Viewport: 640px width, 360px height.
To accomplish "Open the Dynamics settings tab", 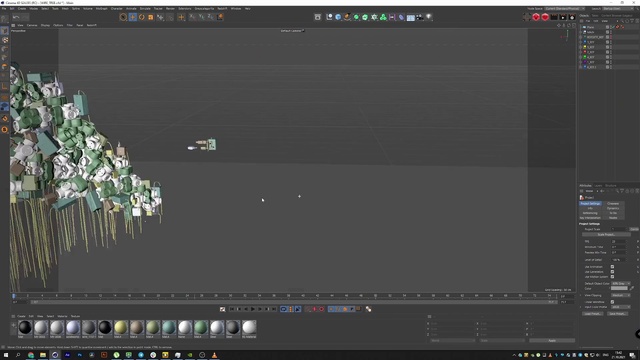I will tap(613, 208).
